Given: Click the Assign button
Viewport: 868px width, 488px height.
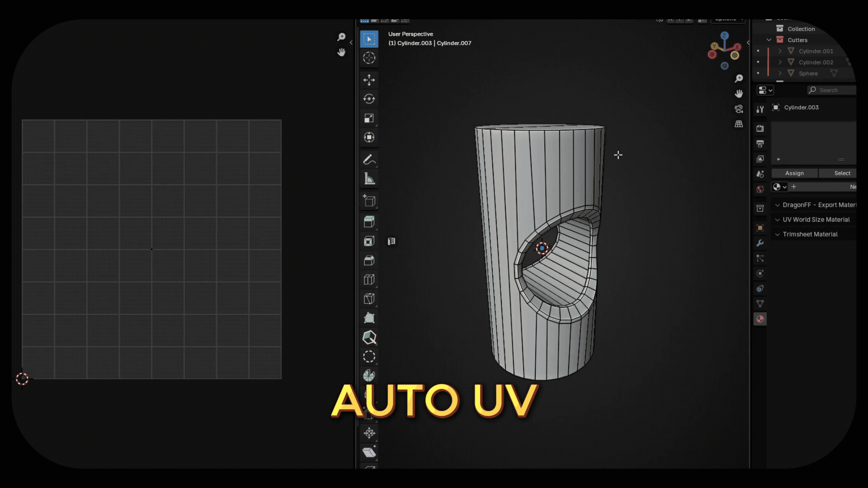Looking at the screenshot, I should click(x=794, y=173).
